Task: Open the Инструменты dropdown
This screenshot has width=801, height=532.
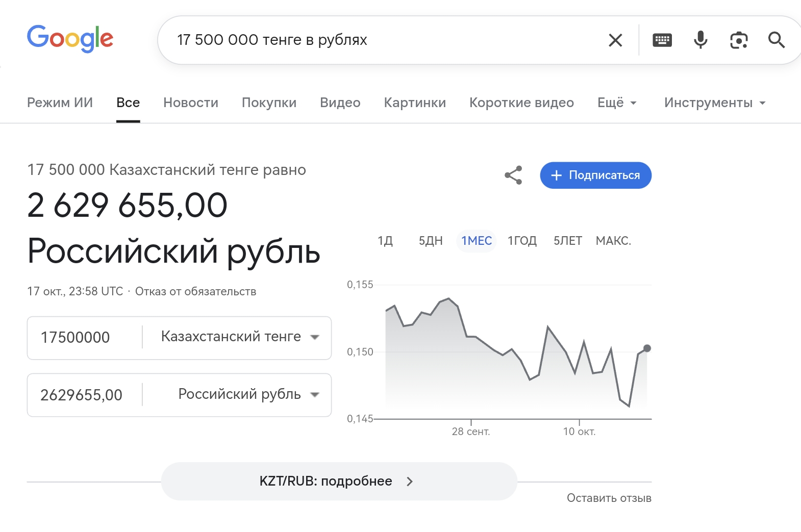Action: tap(714, 103)
